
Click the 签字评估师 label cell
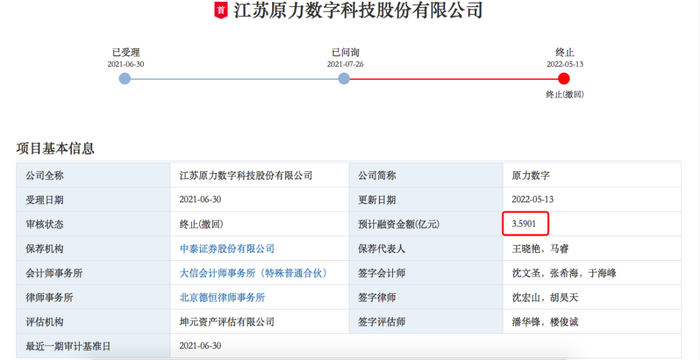pos(426,322)
